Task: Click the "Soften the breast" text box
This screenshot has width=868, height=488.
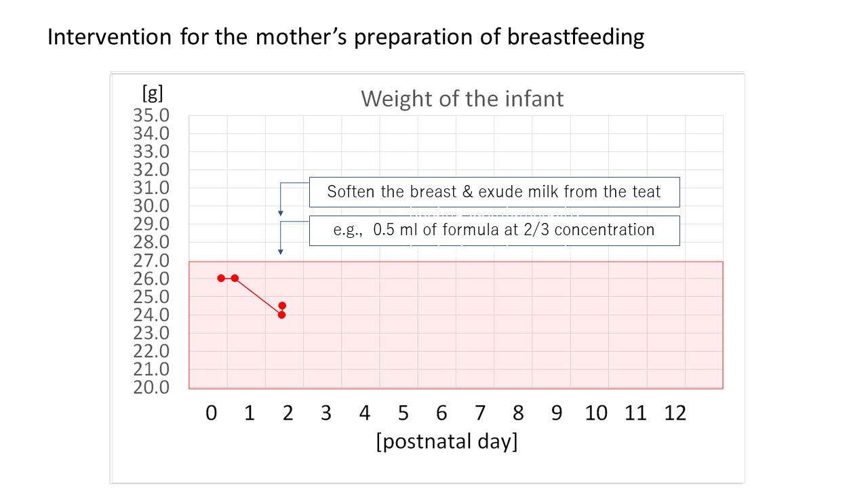Action: pyautogui.click(x=494, y=192)
